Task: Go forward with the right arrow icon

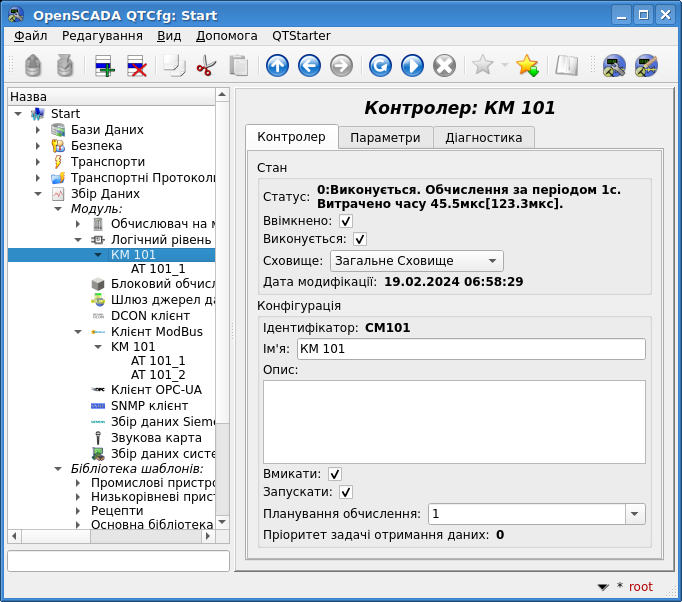Action: pyautogui.click(x=341, y=66)
